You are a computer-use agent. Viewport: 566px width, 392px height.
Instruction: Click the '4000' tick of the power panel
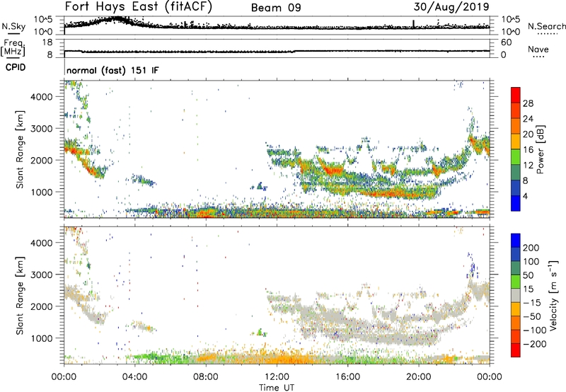(x=41, y=97)
